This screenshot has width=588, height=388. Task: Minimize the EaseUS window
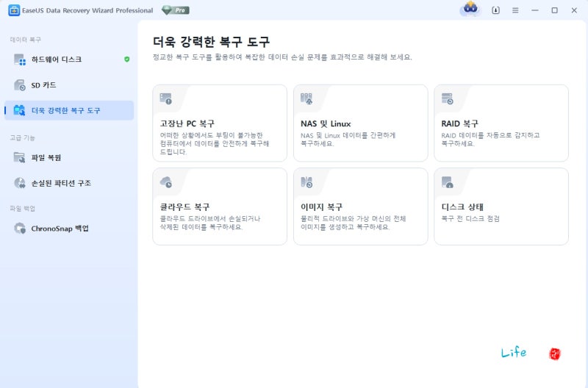pos(535,10)
